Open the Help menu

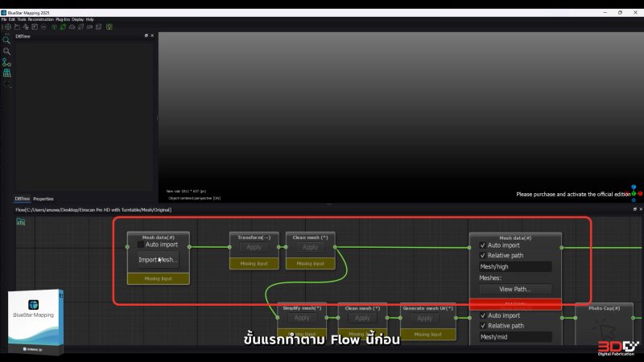click(x=89, y=19)
